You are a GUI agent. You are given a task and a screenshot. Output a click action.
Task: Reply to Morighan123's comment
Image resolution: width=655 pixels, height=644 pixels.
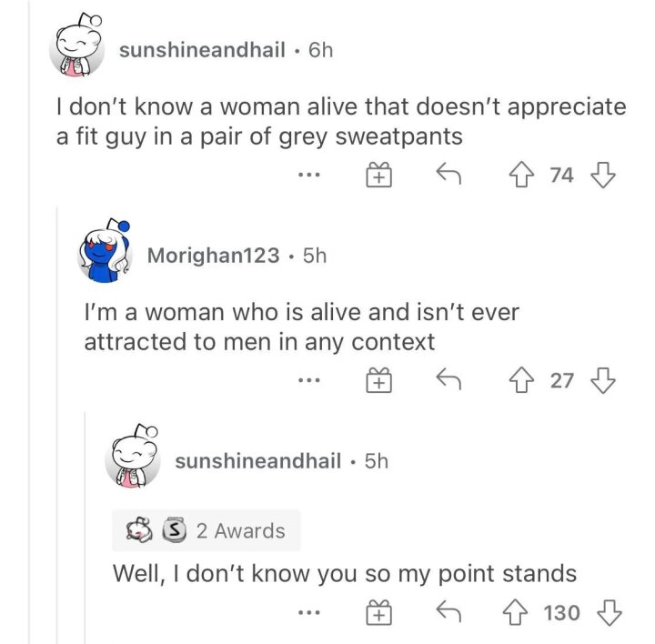point(448,378)
